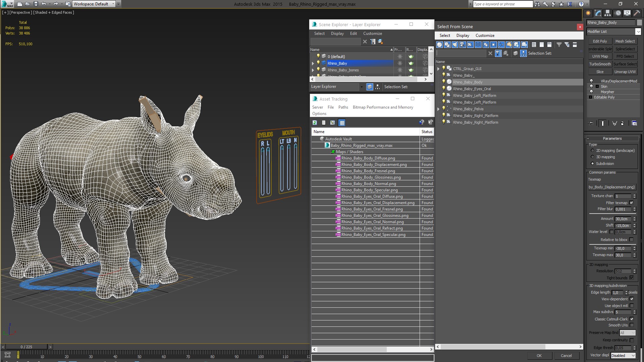Open Server menu in Asset Tracking

click(317, 107)
